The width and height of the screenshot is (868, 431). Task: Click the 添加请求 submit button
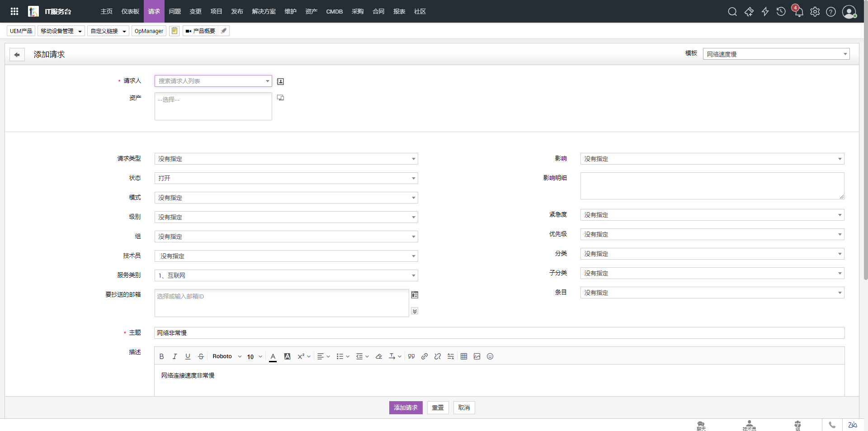pos(406,407)
